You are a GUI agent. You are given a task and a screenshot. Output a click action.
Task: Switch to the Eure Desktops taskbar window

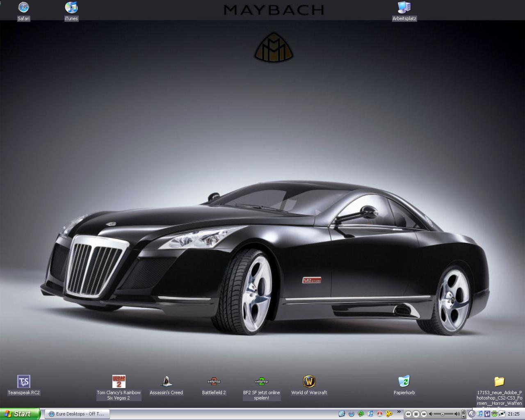point(77,414)
